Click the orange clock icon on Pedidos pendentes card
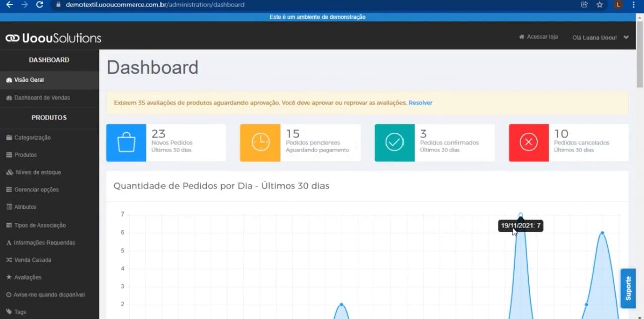644x319 pixels. tap(260, 143)
